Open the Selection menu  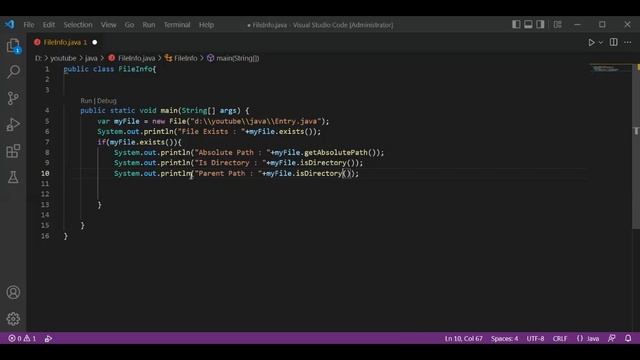pyautogui.click(x=78, y=25)
